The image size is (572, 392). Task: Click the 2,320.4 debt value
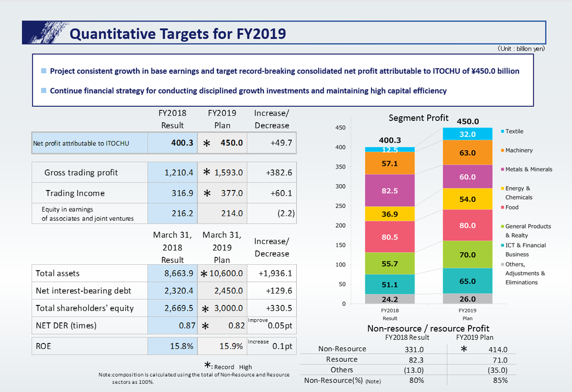click(179, 291)
